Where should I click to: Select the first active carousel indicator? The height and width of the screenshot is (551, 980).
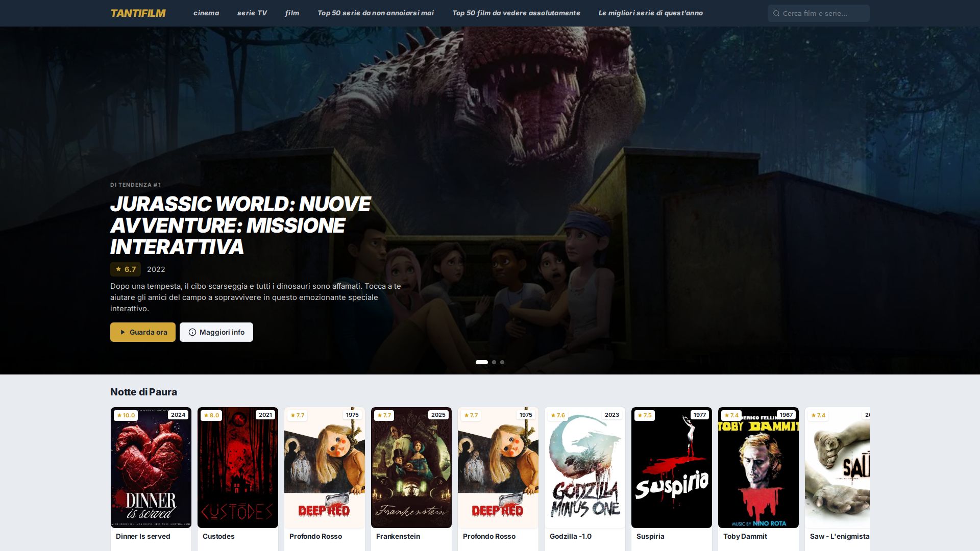pos(481,362)
